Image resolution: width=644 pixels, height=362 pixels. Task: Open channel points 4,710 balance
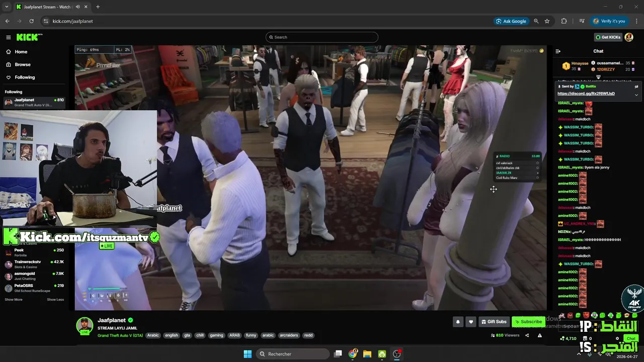[569, 338]
